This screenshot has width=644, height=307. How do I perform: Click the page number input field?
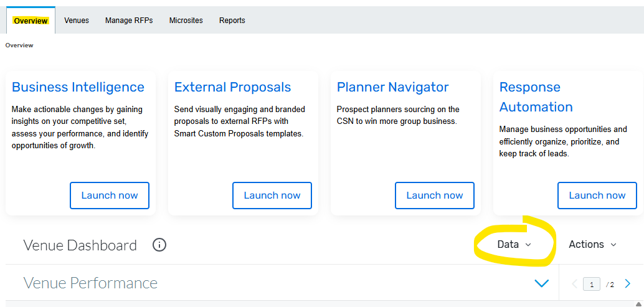click(592, 285)
